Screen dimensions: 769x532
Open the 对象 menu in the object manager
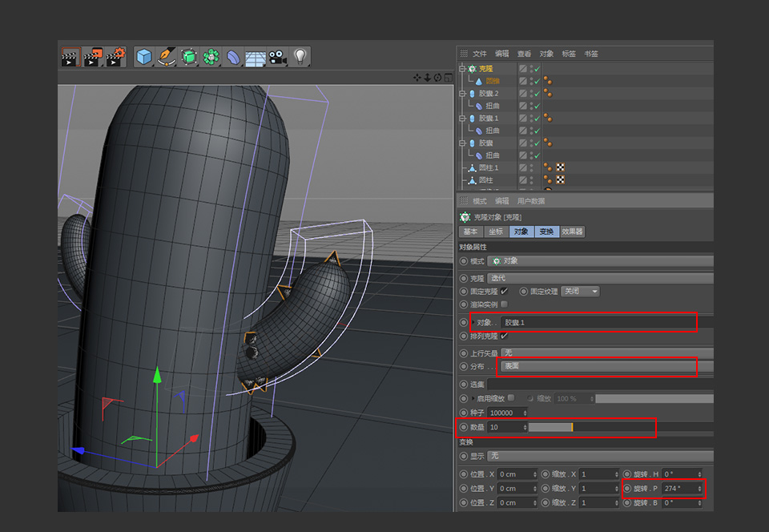pos(545,53)
